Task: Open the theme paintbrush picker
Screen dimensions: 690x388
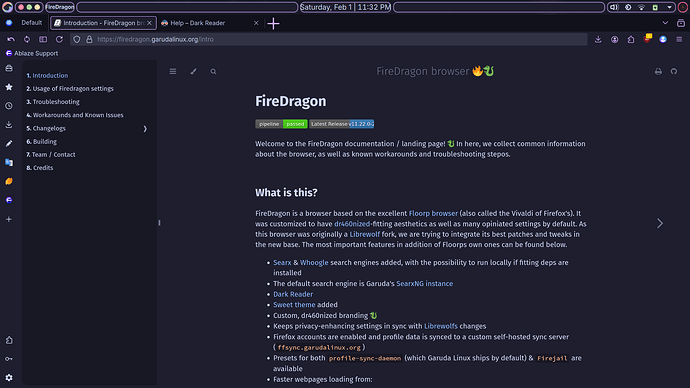Action: click(x=193, y=71)
